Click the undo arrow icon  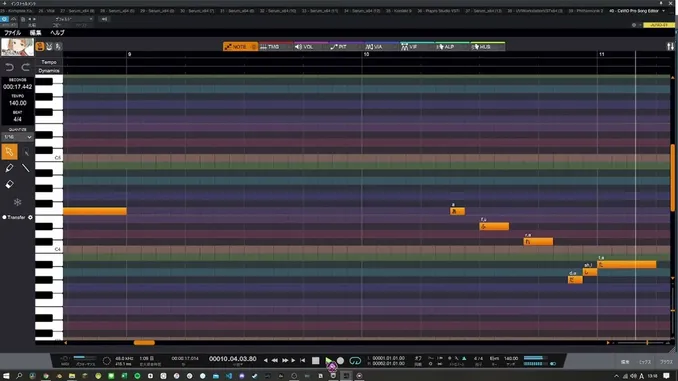pos(10,67)
